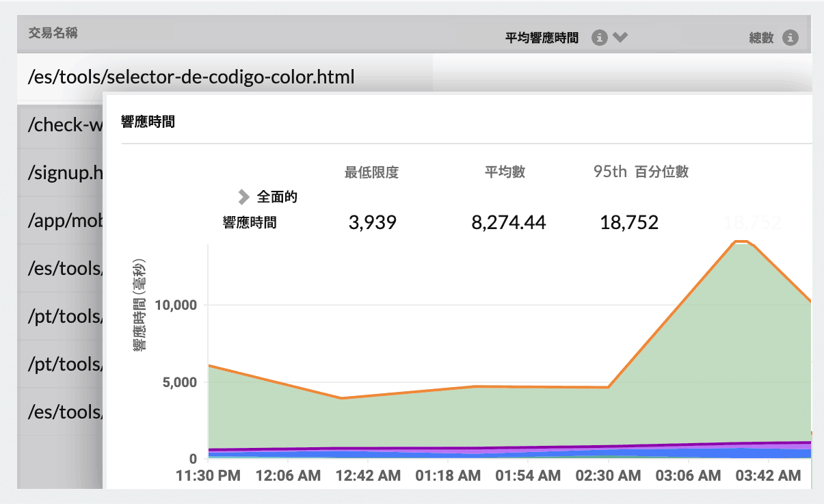Click the 最低限度 column heading
This screenshot has height=504, width=824.
370,172
